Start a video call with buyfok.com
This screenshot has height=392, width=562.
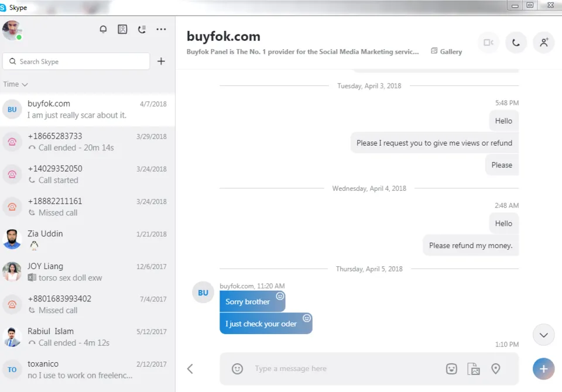point(488,43)
